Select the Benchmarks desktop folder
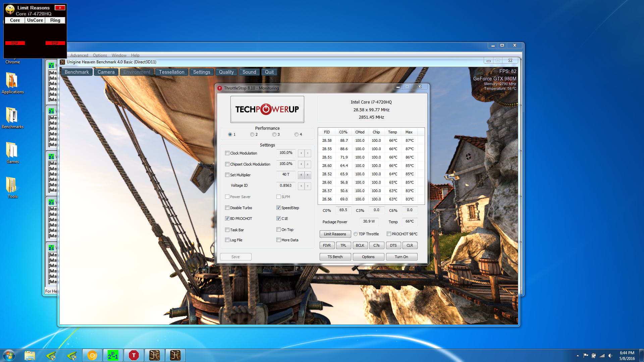Screen dimensions: 644x362 tap(12, 118)
